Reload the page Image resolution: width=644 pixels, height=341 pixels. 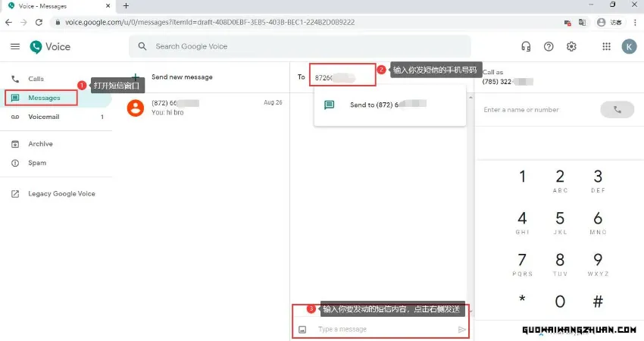tap(39, 22)
